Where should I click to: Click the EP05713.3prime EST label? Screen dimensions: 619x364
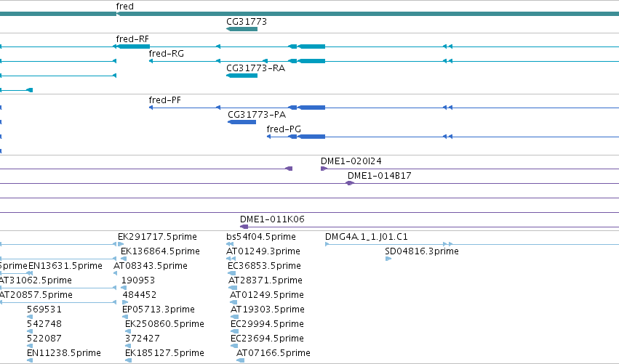159,310
